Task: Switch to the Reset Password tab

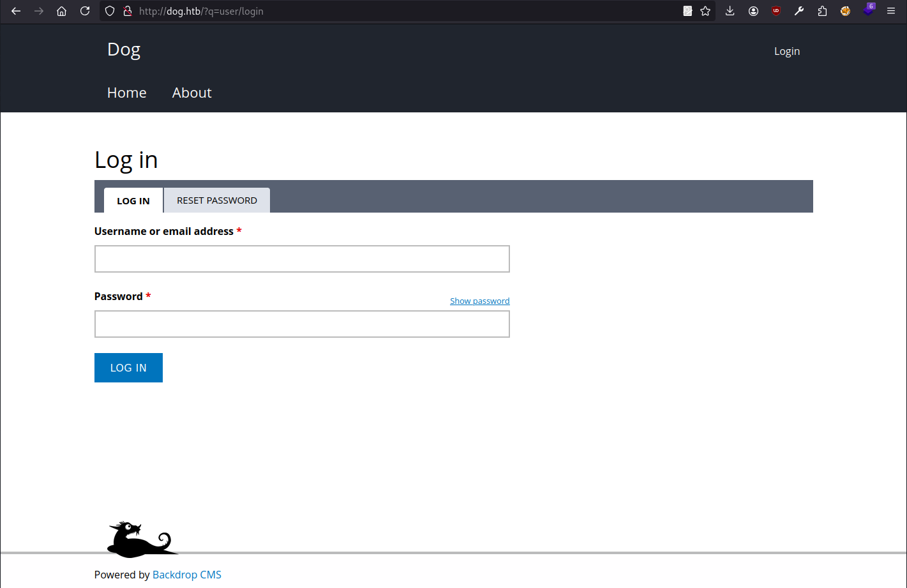Action: (x=217, y=200)
